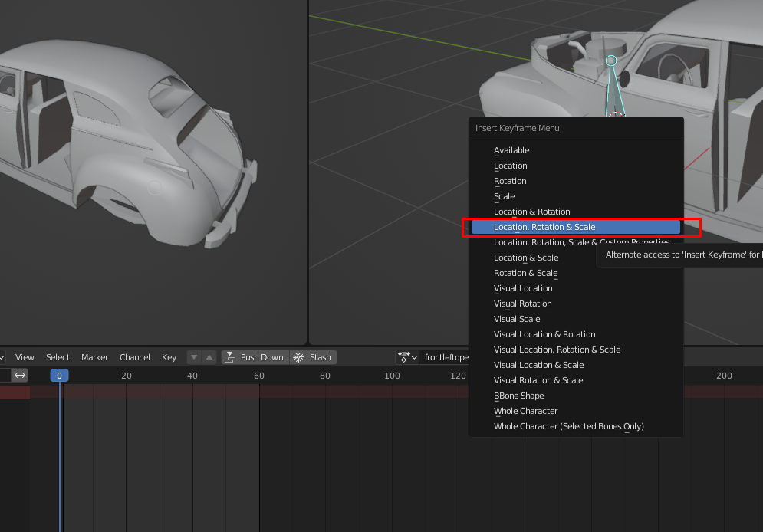Open the editor type dropdown at far left
Screen dimensions: 763x532
tap(2, 357)
